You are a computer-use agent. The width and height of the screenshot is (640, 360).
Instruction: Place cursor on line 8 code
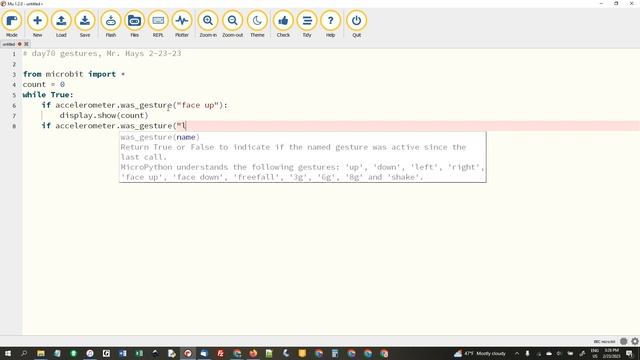(114, 126)
